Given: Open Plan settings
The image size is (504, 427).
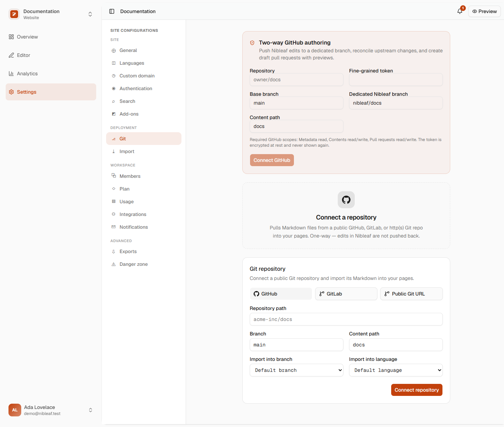Looking at the screenshot, I should click(x=144, y=189).
